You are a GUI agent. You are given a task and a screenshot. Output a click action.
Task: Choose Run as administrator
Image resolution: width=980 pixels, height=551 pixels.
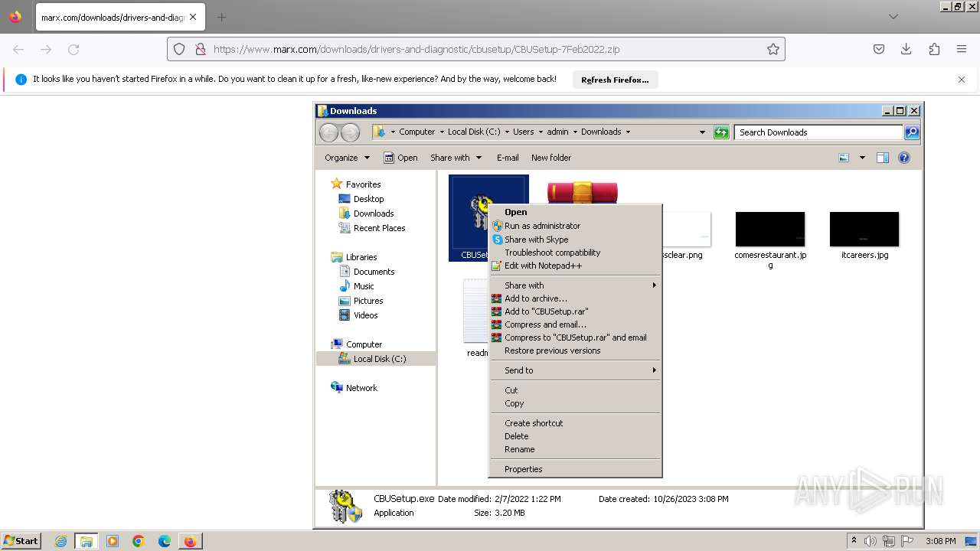(x=575, y=226)
